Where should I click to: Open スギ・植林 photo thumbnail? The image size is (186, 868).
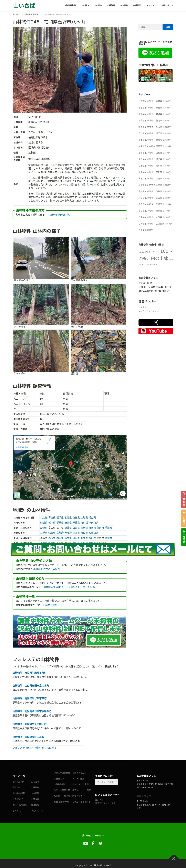coord(41,351)
